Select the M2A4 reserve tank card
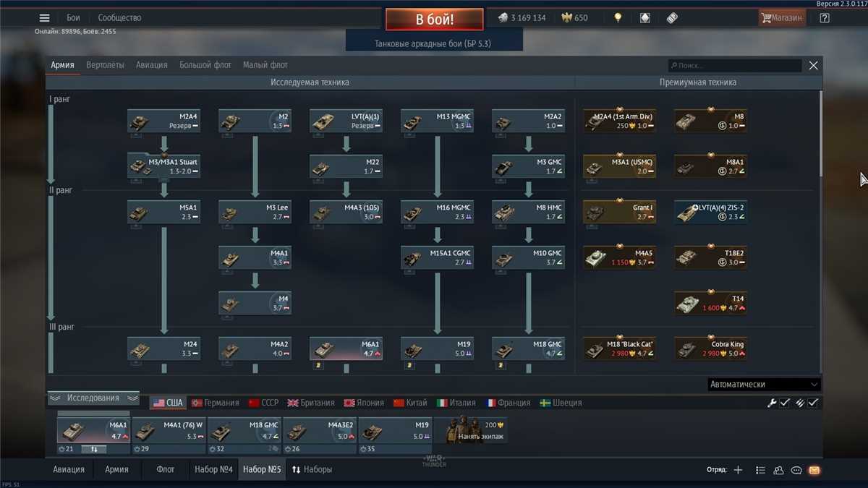This screenshot has height=488, width=868. [163, 121]
